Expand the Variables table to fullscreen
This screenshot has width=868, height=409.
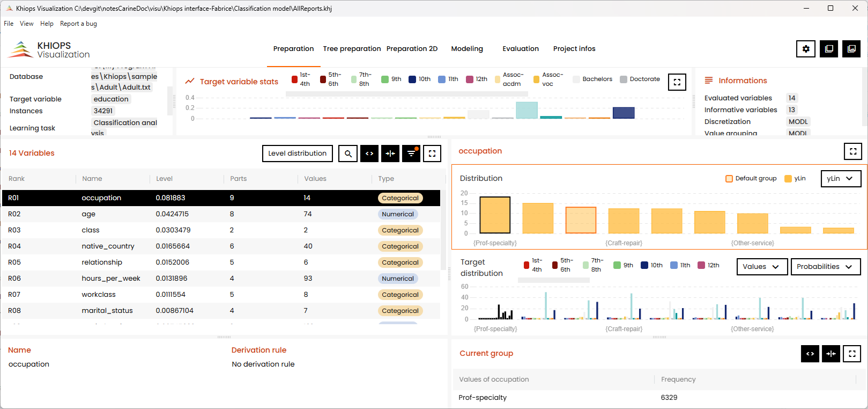(432, 154)
